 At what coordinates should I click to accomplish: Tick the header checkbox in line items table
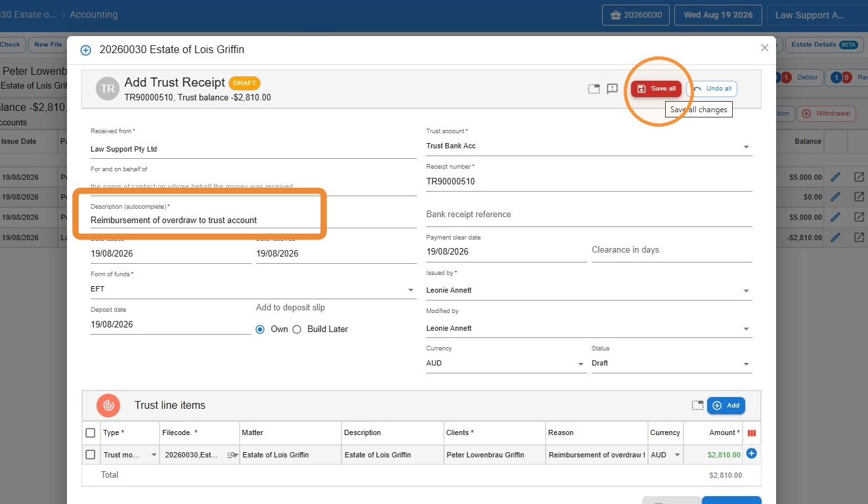coord(91,433)
